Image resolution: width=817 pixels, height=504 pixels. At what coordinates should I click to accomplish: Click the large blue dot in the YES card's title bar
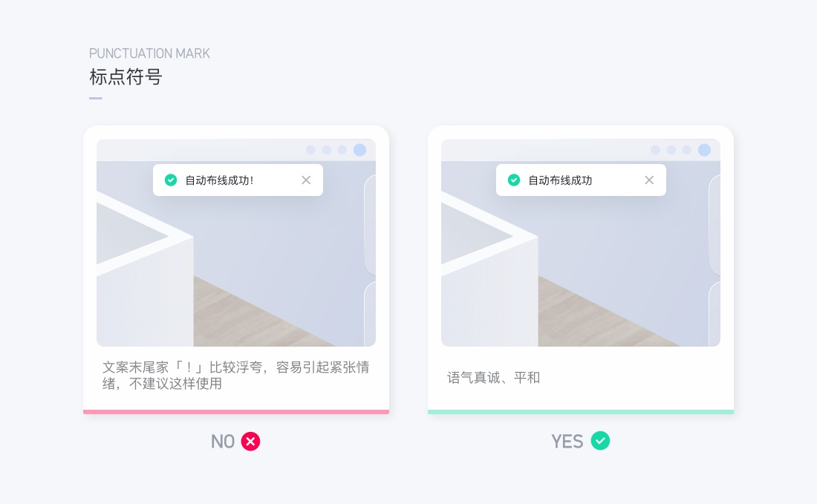(x=704, y=150)
